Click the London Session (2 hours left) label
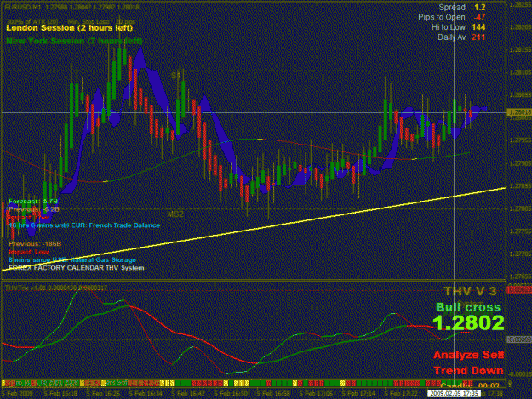Viewport: 532px width, 399px height. click(70, 28)
